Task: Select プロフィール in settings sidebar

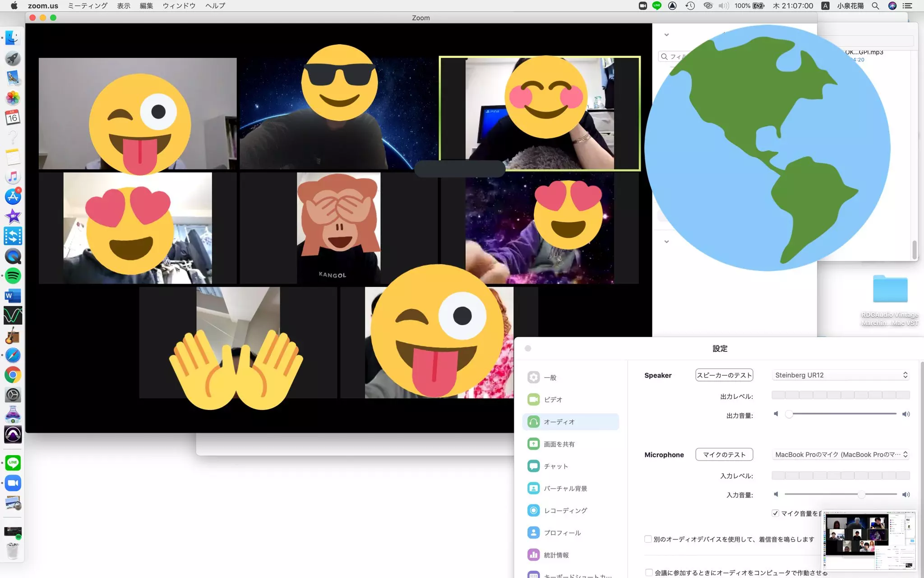Action: coord(571,533)
